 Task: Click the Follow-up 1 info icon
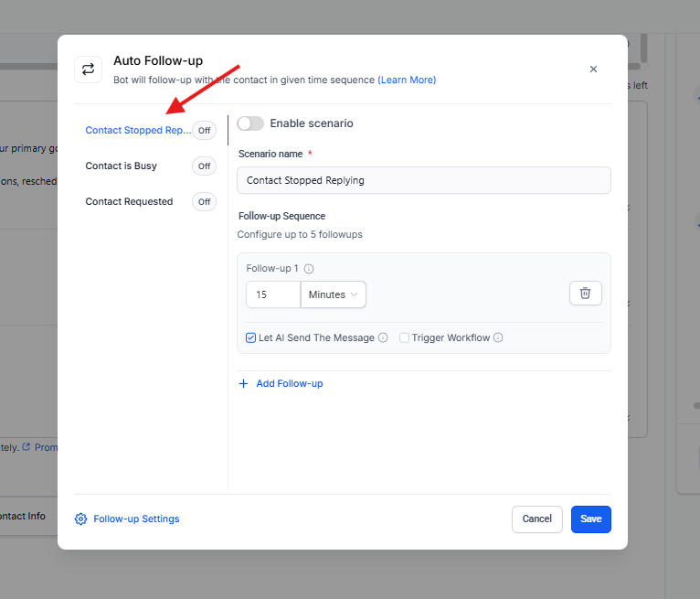point(309,269)
